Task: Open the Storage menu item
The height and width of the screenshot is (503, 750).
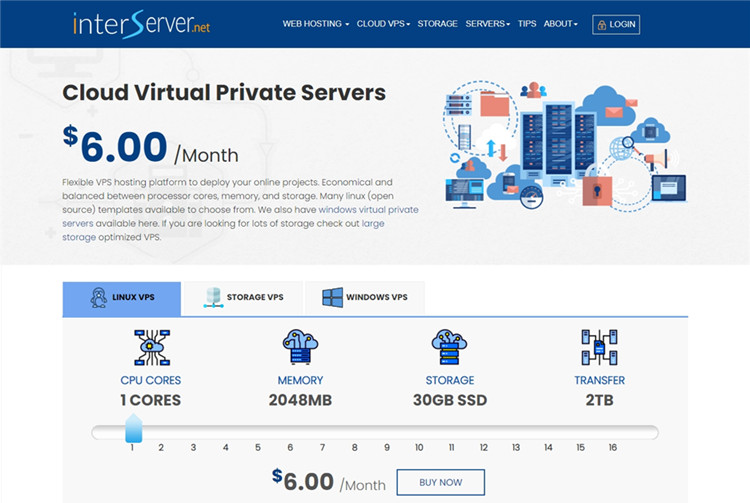Action: pyautogui.click(x=437, y=24)
